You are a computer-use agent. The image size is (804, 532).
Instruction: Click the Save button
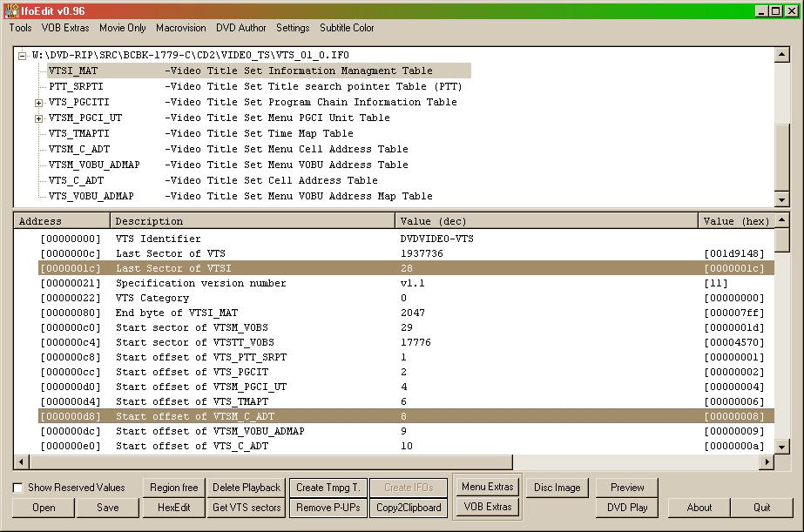click(x=108, y=508)
